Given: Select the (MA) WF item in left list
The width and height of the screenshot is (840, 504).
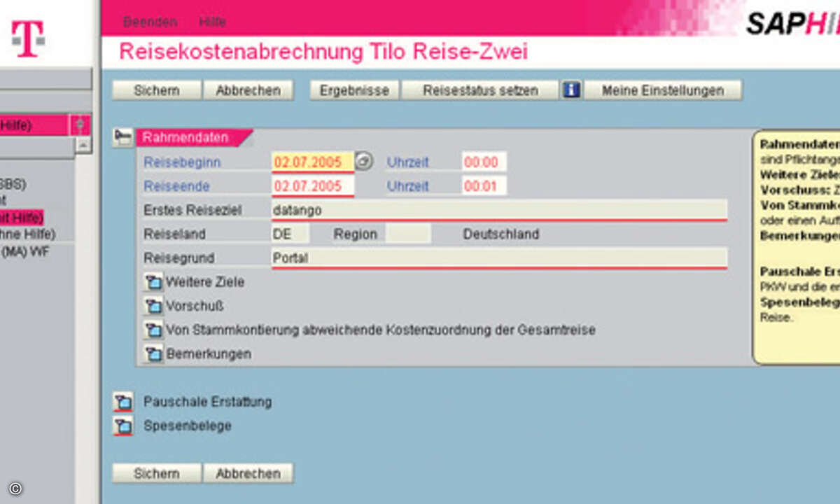Looking at the screenshot, I should (24, 251).
